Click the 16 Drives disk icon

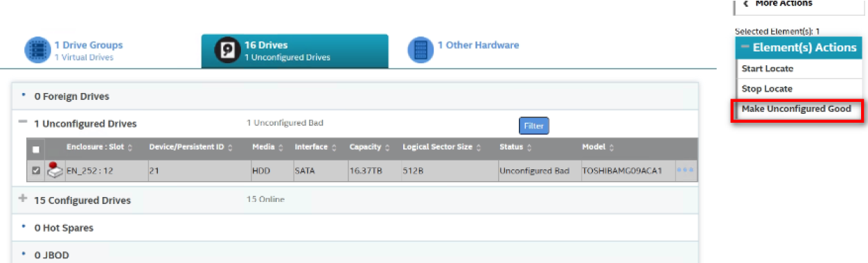coord(227,51)
